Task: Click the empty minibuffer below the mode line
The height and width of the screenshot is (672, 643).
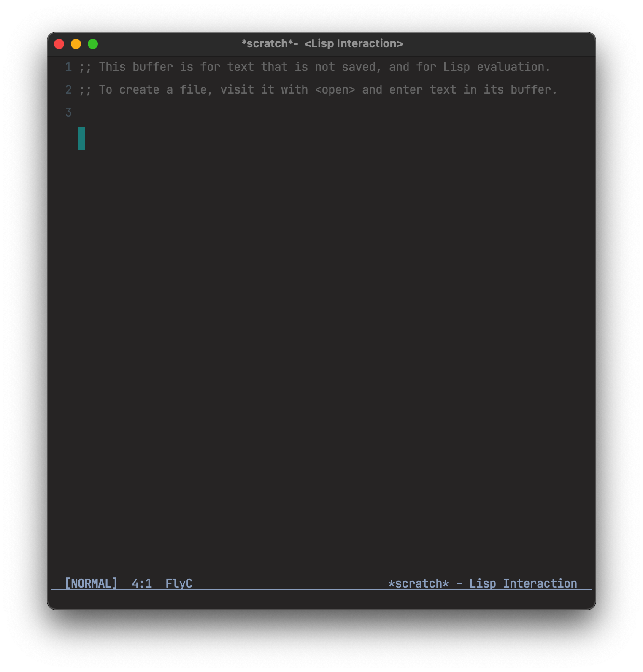Action: [x=321, y=599]
